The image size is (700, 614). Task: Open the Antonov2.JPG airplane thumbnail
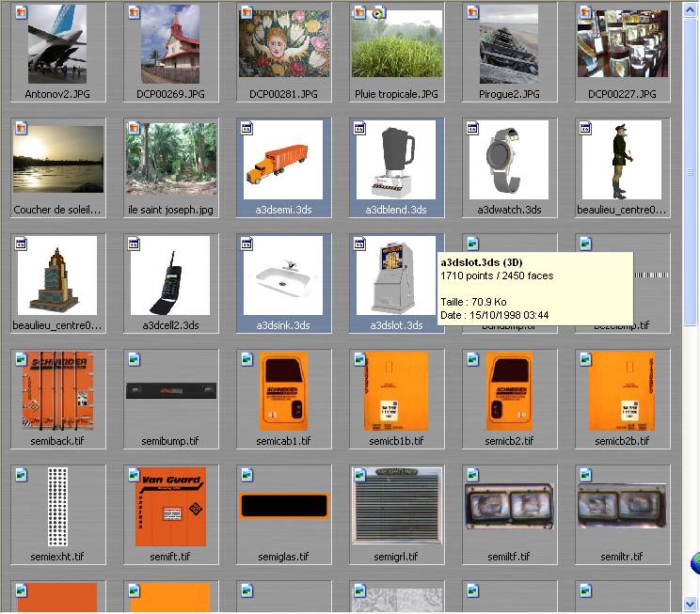coord(57,44)
